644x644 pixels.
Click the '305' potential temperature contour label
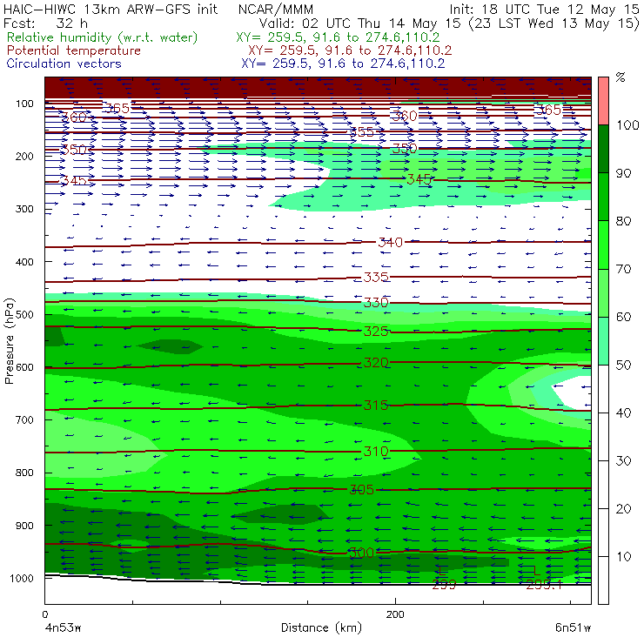[361, 490]
